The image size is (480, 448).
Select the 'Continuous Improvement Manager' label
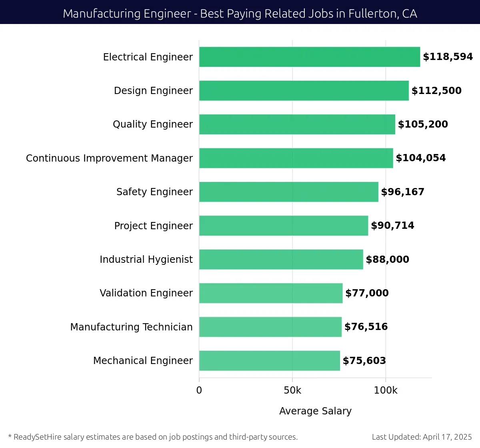click(109, 158)
